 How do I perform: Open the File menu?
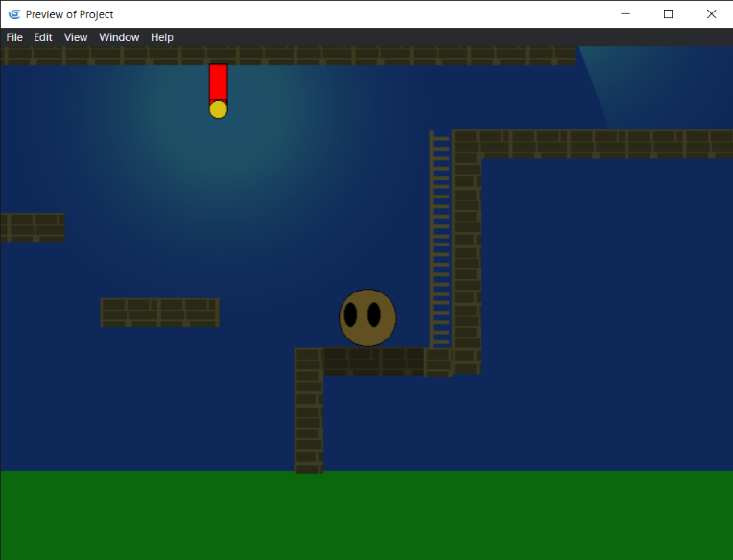click(14, 37)
